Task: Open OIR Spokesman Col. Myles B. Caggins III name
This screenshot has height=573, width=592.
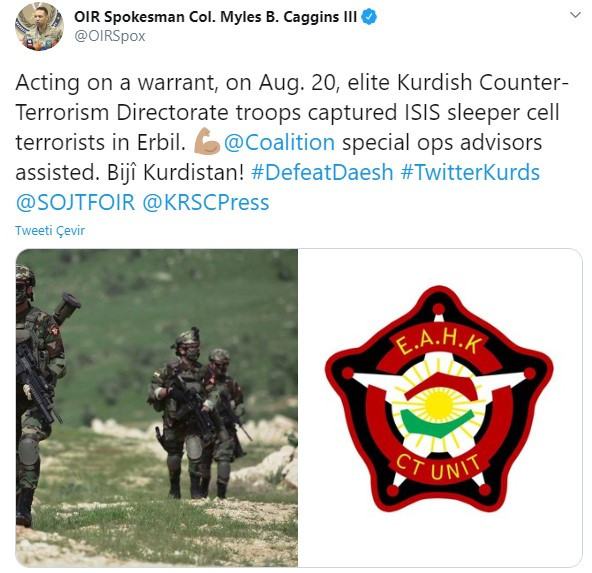Action: point(215,17)
